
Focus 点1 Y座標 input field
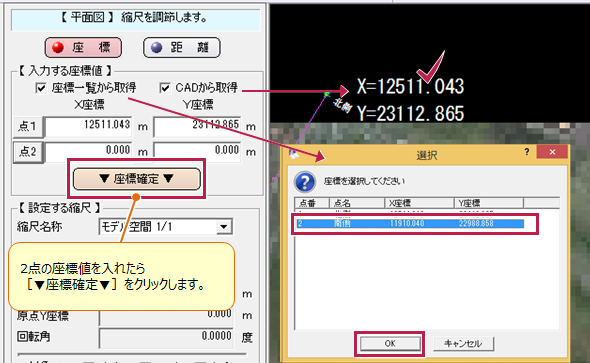point(197,126)
